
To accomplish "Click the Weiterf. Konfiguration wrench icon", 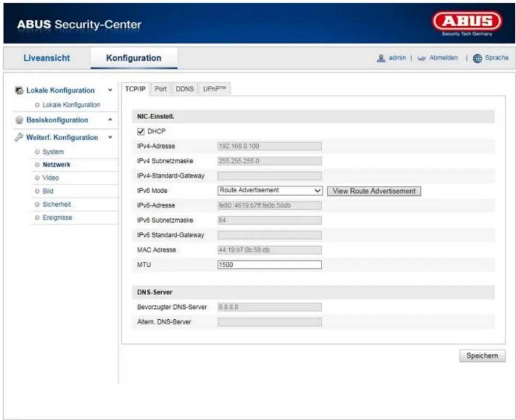I will tap(19, 138).
